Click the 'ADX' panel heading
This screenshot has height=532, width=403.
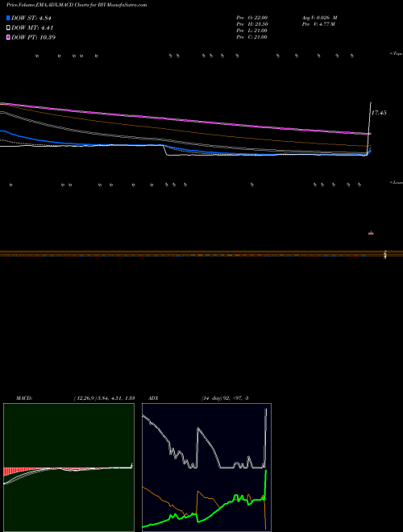(153, 398)
